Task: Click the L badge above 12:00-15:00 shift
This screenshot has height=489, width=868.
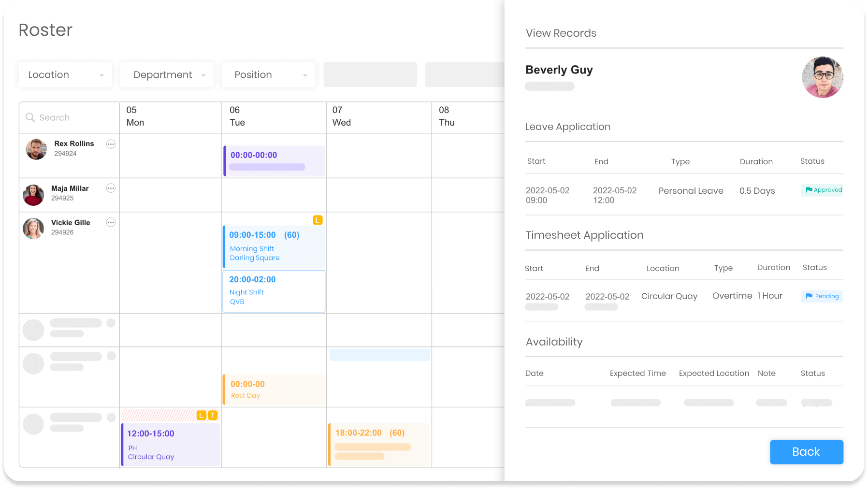Action: coord(202,415)
